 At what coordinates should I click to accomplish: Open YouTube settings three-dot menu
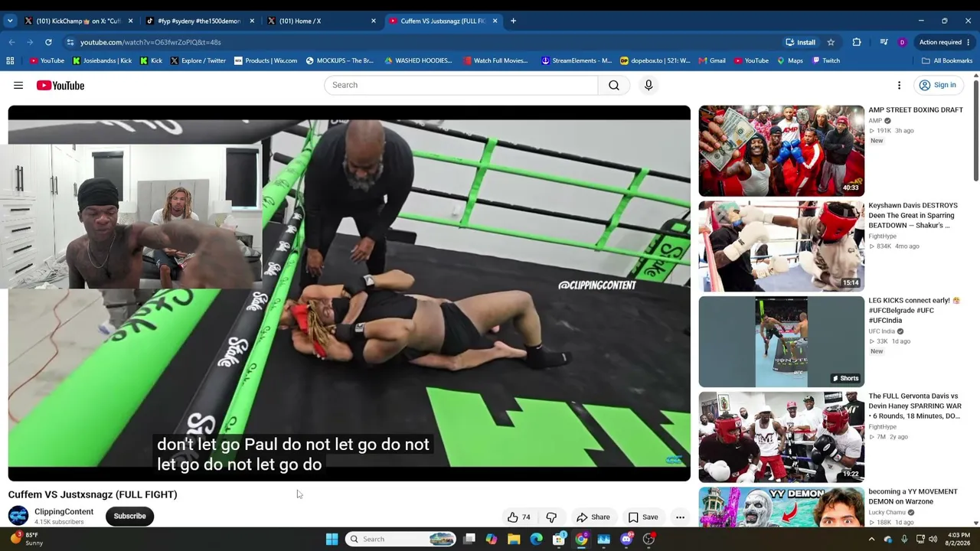tap(899, 86)
